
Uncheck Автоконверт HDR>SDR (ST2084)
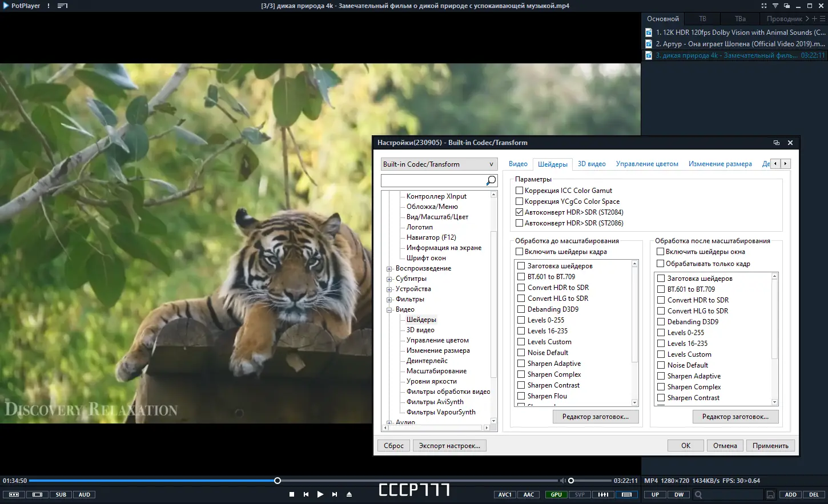519,212
